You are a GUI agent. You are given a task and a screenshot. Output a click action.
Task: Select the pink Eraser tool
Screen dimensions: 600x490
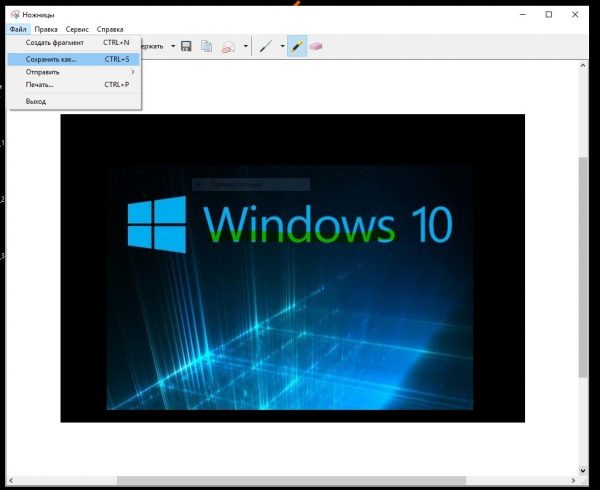(316, 46)
